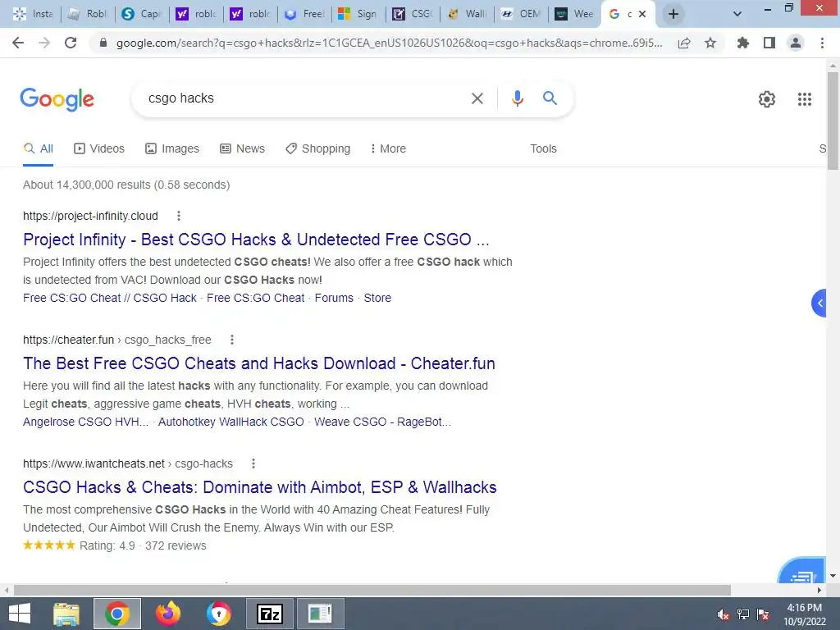840x630 pixels.
Task: Switch to the Images search tab
Action: point(172,149)
